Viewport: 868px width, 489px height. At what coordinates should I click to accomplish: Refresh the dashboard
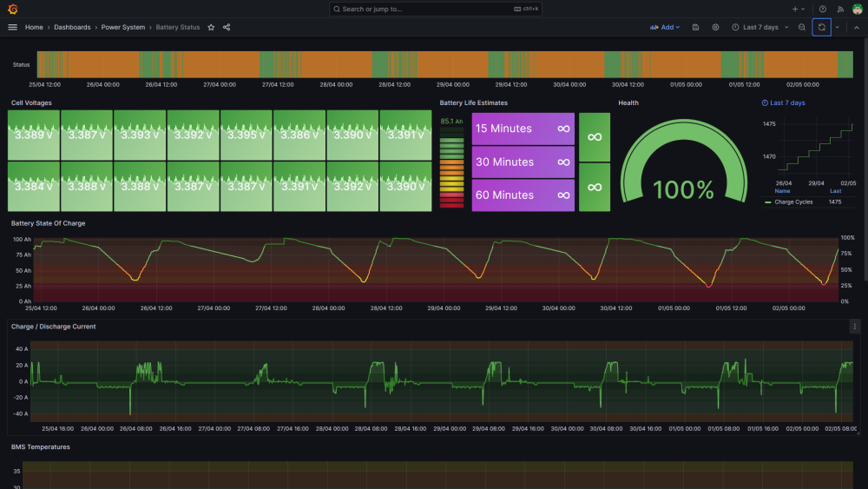coord(821,27)
